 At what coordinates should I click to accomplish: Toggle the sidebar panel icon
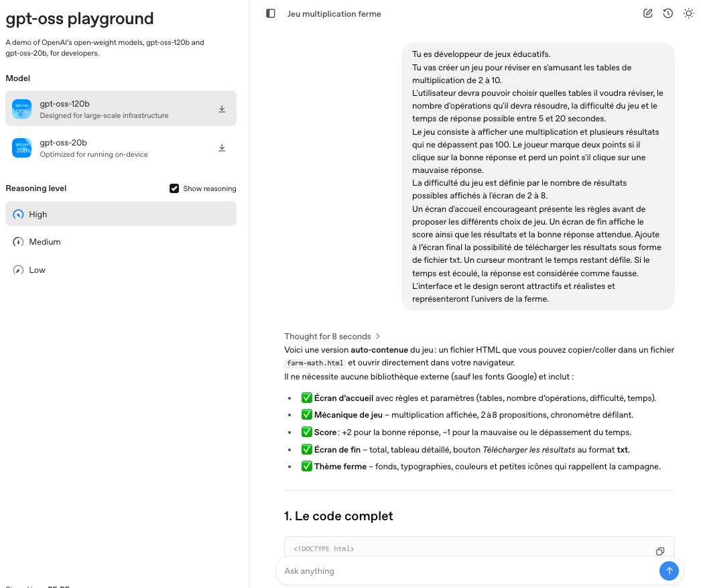[x=271, y=13]
